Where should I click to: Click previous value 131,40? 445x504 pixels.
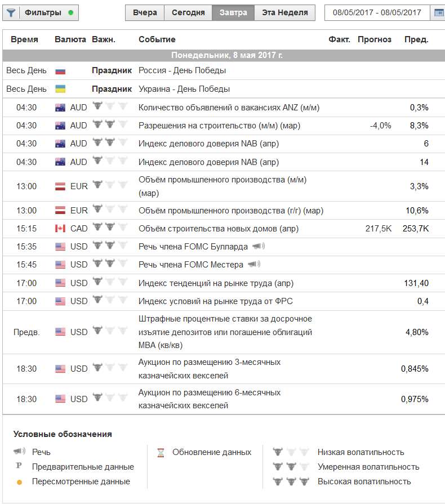[x=416, y=283]
